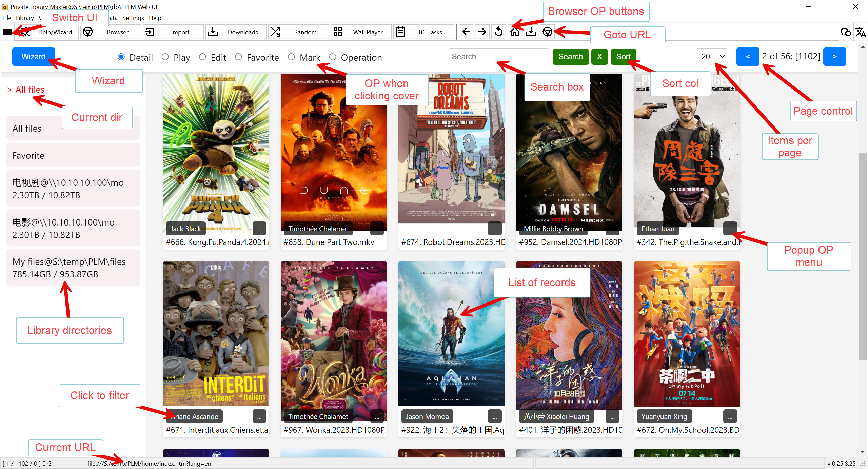Click the browser back arrow icon
The image size is (868, 469).
(x=466, y=32)
